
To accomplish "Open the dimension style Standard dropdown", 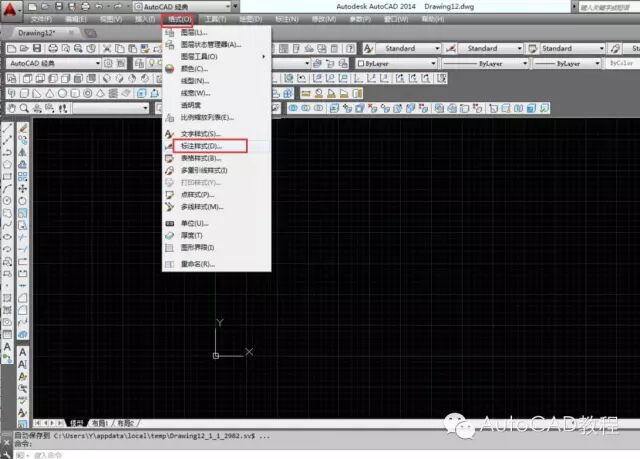I will 491,49.
